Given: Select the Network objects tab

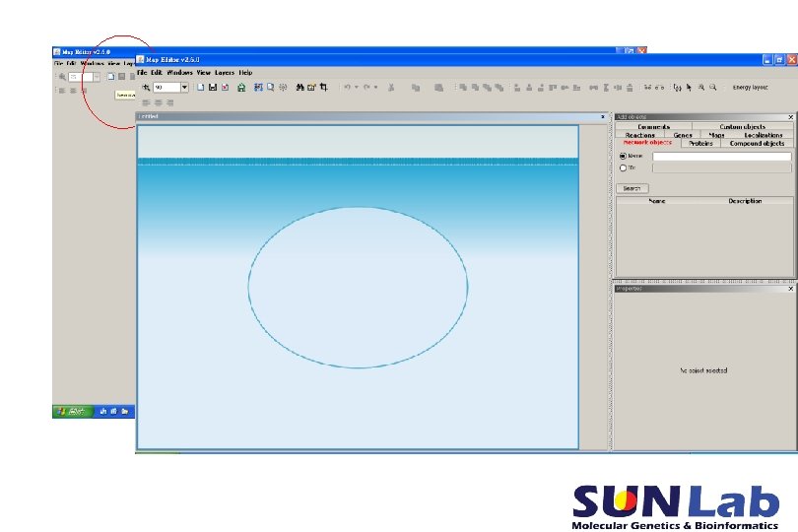Looking at the screenshot, I should point(647,143).
